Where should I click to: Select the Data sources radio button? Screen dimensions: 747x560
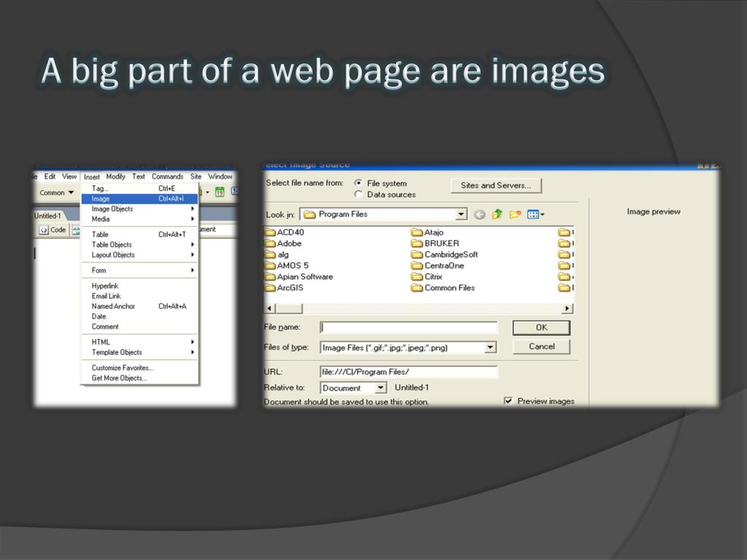tap(358, 194)
